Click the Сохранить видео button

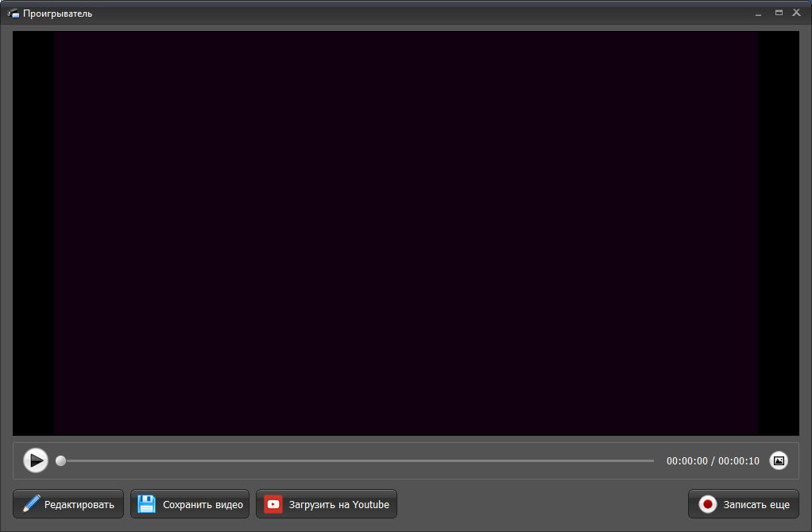coord(190,504)
